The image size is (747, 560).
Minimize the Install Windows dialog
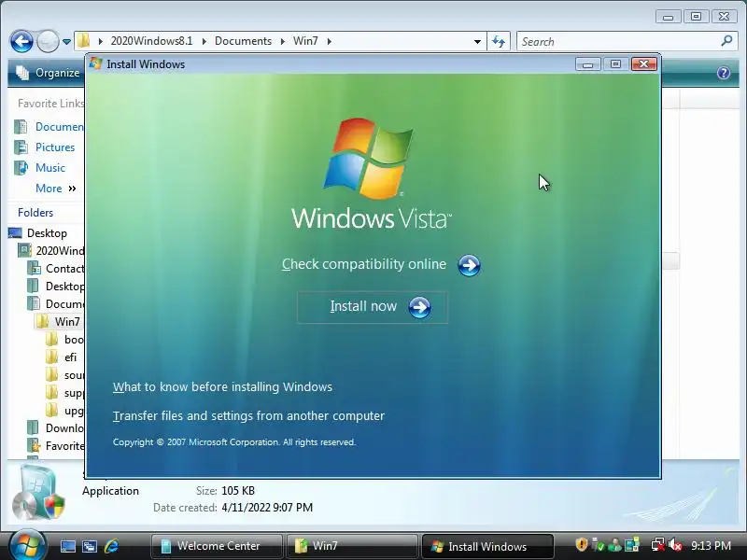coord(587,63)
